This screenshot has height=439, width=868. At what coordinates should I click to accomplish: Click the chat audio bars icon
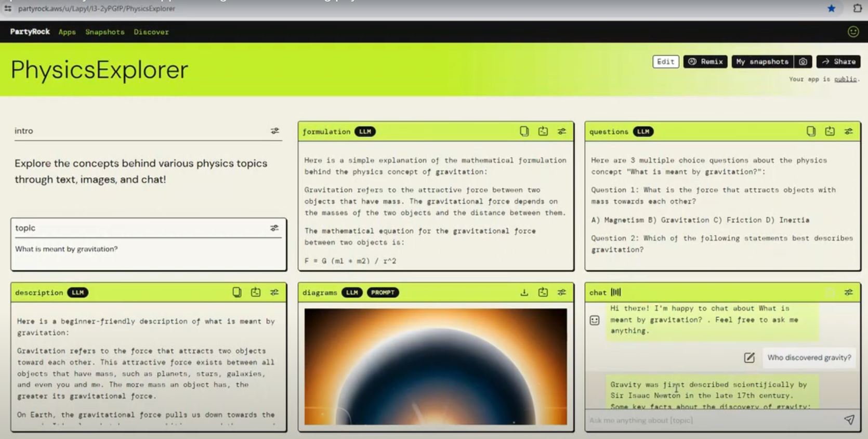click(616, 292)
